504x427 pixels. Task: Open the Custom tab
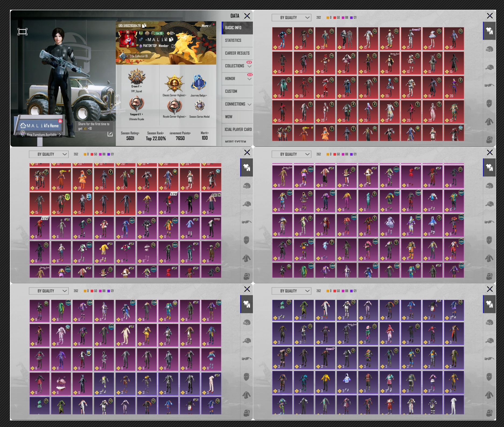pos(237,91)
